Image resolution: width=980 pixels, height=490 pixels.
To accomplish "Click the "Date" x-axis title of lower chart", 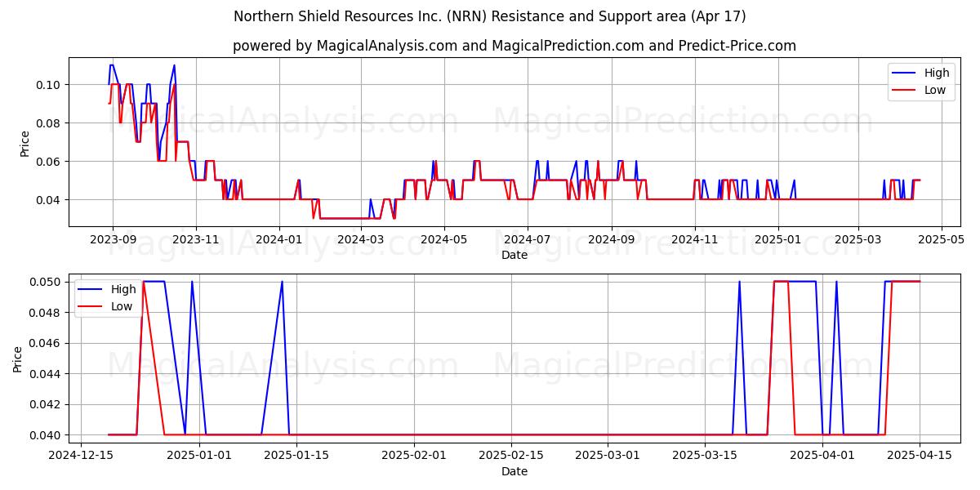I will pyautogui.click(x=514, y=471).
